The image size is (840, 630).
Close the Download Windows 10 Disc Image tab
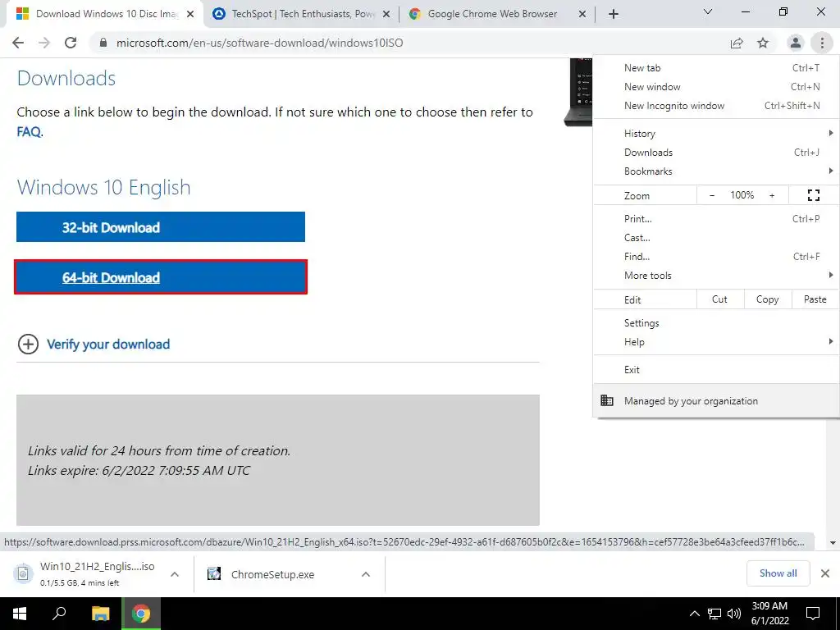[x=190, y=14]
